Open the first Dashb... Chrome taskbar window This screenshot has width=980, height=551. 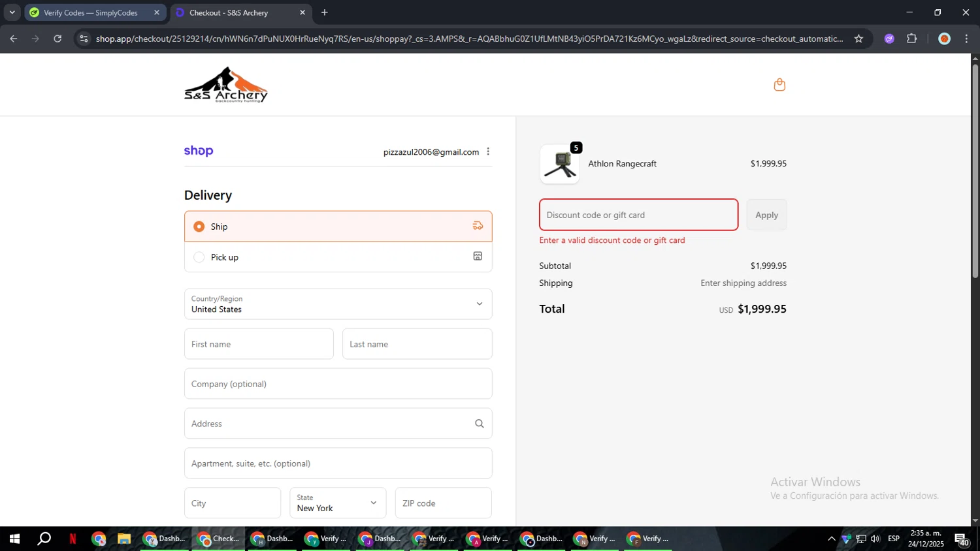click(165, 539)
